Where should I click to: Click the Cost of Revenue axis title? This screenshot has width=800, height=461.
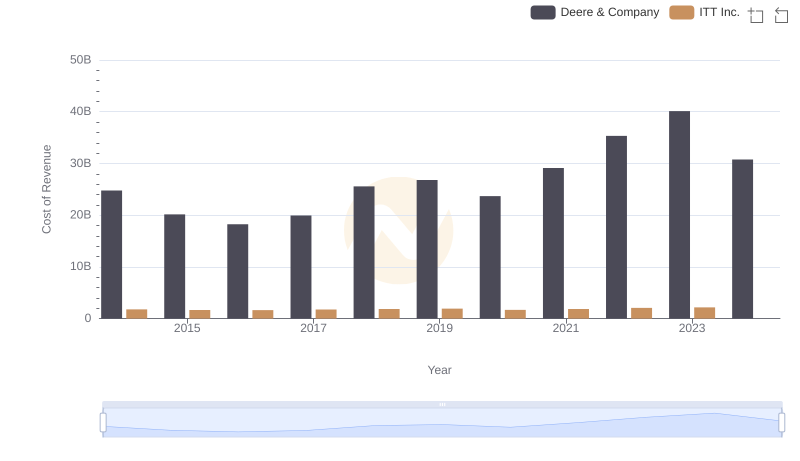[x=46, y=189]
